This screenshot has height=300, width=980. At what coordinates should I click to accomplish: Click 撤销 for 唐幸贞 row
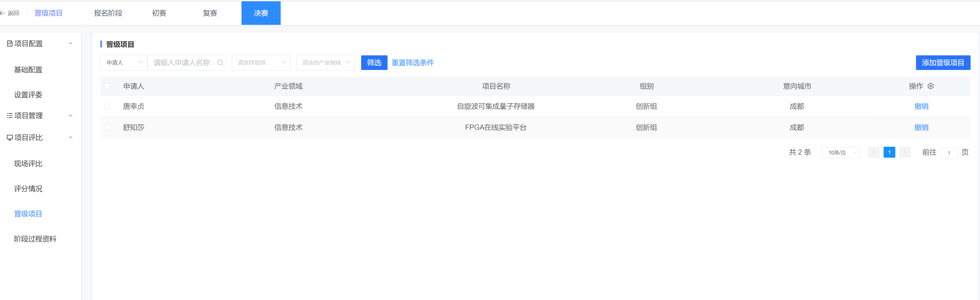(x=921, y=107)
